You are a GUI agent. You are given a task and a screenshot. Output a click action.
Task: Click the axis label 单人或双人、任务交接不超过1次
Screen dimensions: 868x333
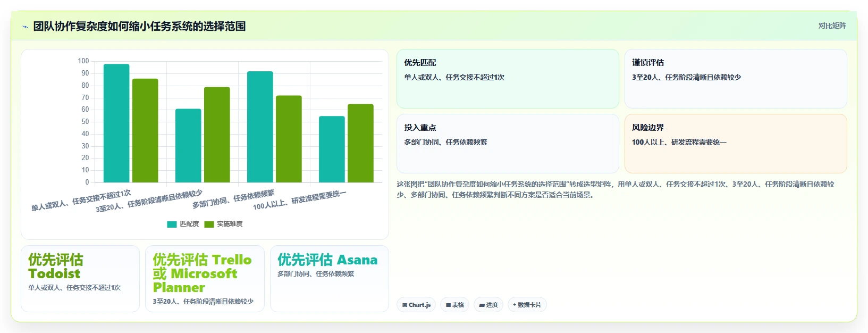click(81, 201)
